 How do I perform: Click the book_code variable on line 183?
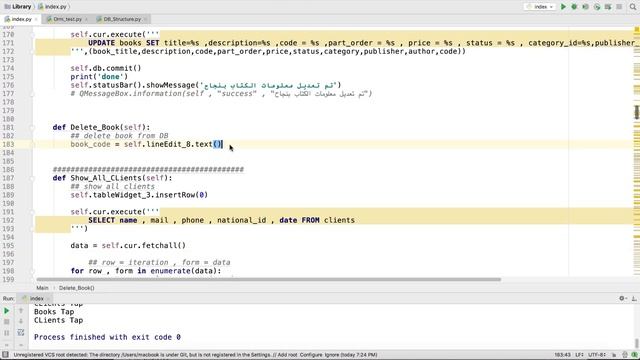tap(90, 144)
